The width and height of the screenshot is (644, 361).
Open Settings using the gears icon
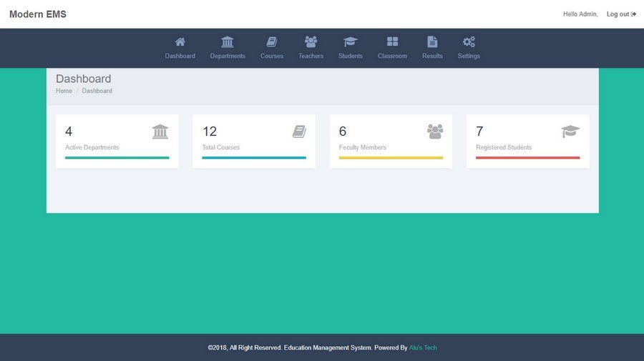(469, 42)
